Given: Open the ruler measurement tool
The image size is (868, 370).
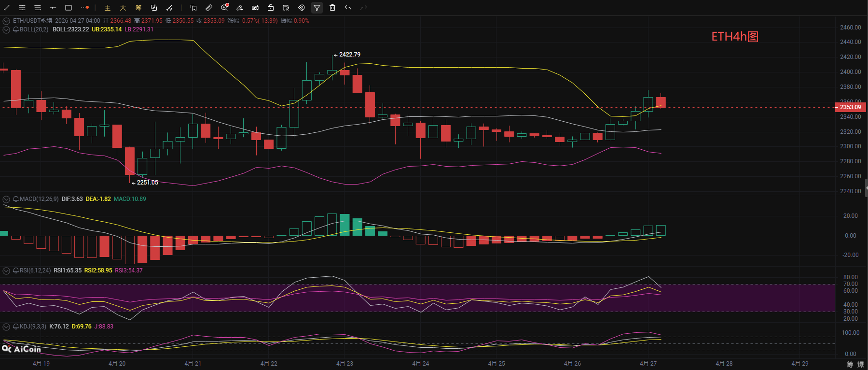Looking at the screenshot, I should tap(209, 8).
